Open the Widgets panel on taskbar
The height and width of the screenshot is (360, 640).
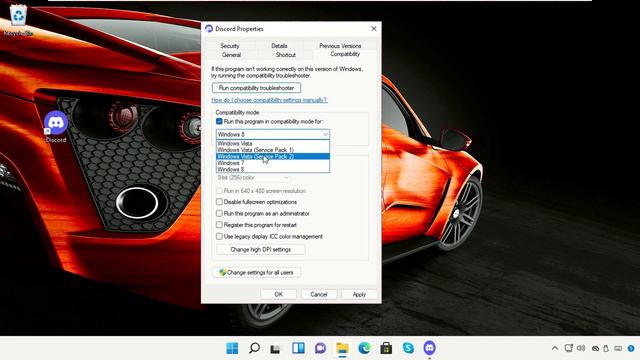(298, 348)
